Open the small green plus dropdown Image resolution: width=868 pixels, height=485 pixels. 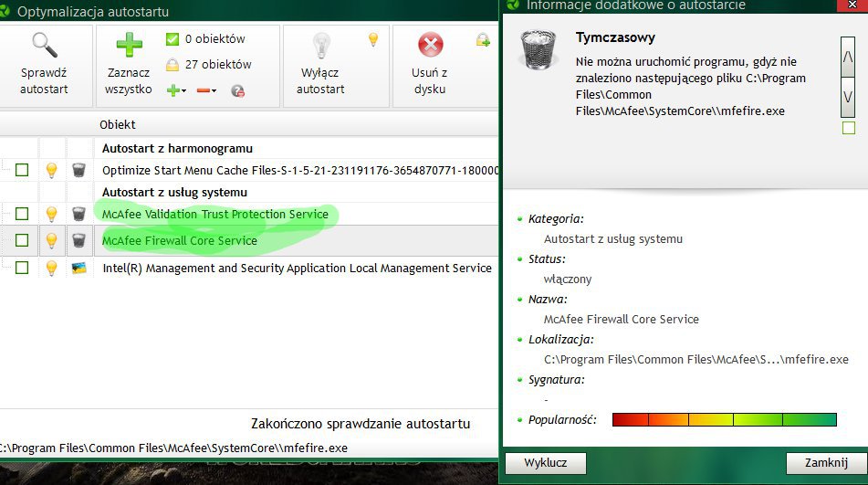pos(176,90)
